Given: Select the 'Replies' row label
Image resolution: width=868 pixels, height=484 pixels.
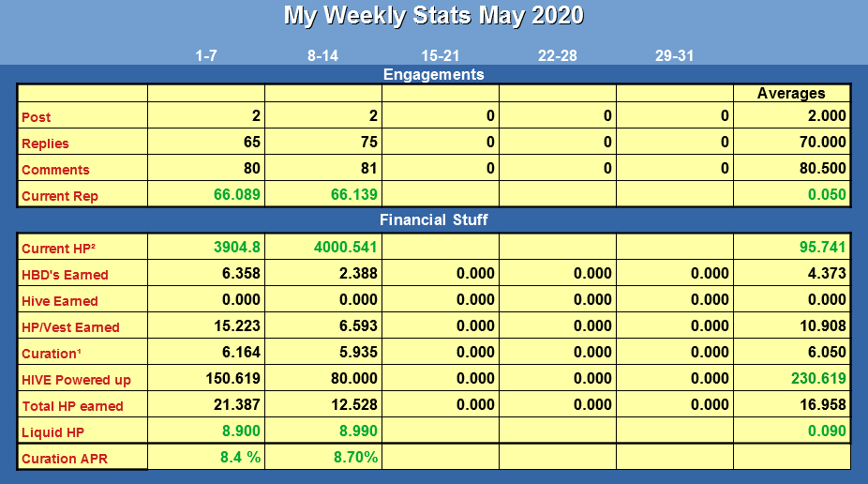Looking at the screenshot, I should tap(45, 144).
